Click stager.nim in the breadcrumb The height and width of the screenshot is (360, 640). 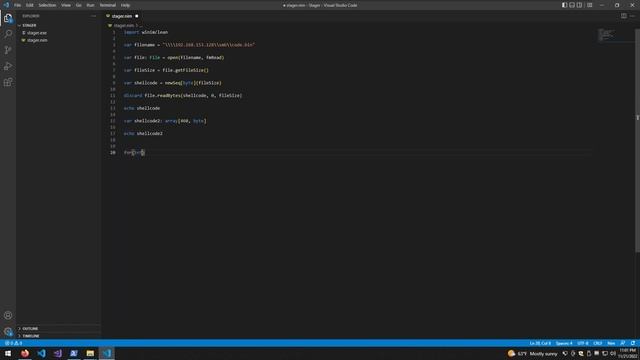pos(124,25)
